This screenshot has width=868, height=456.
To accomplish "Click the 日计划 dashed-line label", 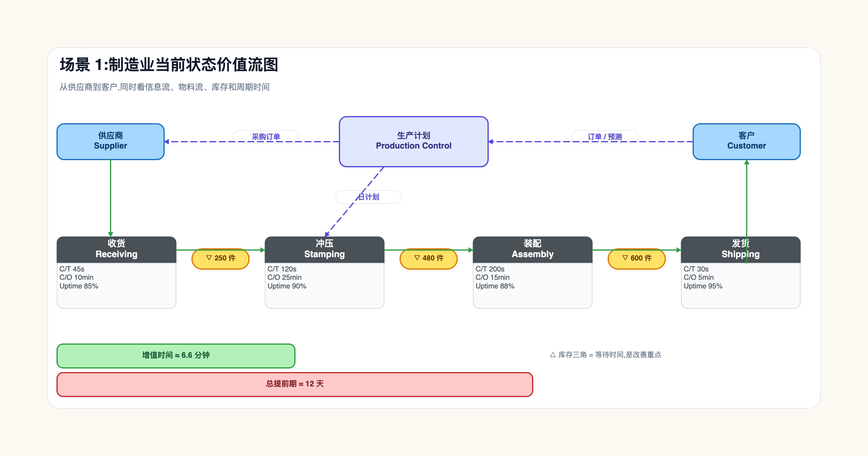I will 368,197.
